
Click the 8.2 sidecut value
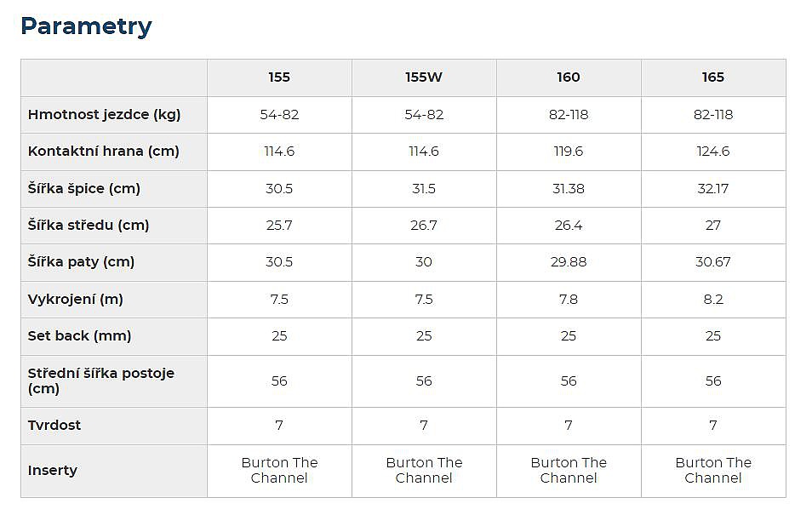(x=713, y=299)
